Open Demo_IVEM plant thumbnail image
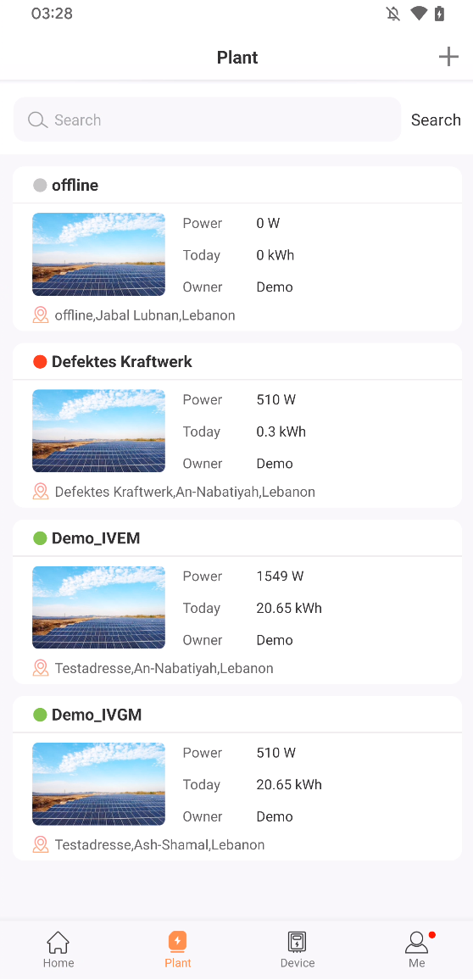The height and width of the screenshot is (980, 473). pos(98,608)
